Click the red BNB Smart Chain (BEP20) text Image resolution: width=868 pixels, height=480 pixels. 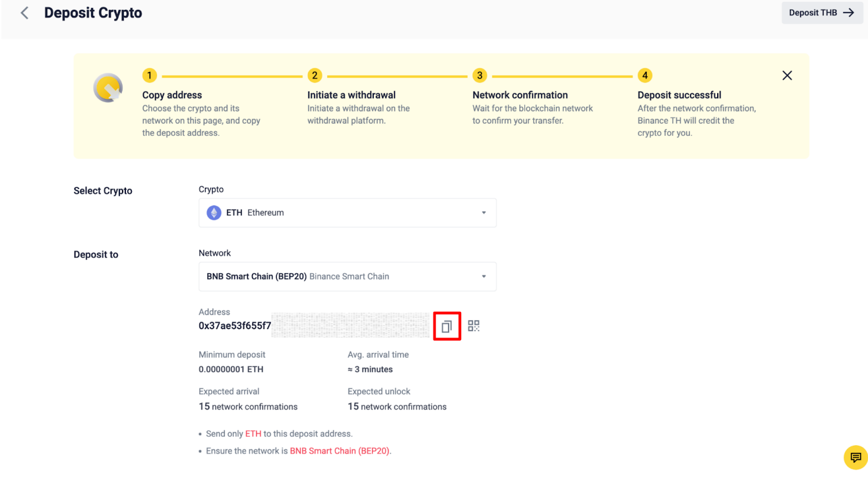coord(340,451)
